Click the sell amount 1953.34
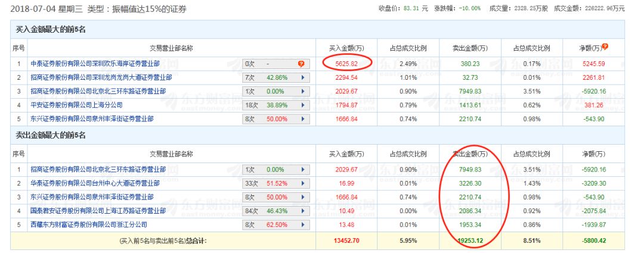This screenshot has width=644, height=253. click(470, 224)
